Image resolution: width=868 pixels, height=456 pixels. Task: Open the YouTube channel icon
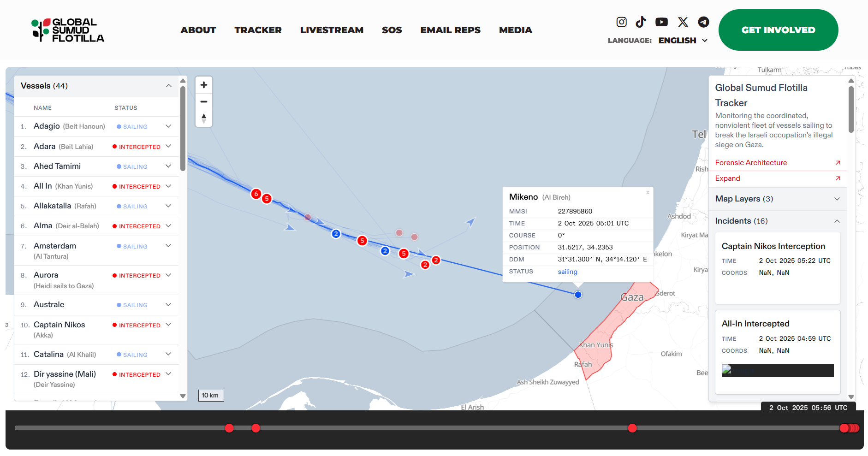(x=661, y=22)
